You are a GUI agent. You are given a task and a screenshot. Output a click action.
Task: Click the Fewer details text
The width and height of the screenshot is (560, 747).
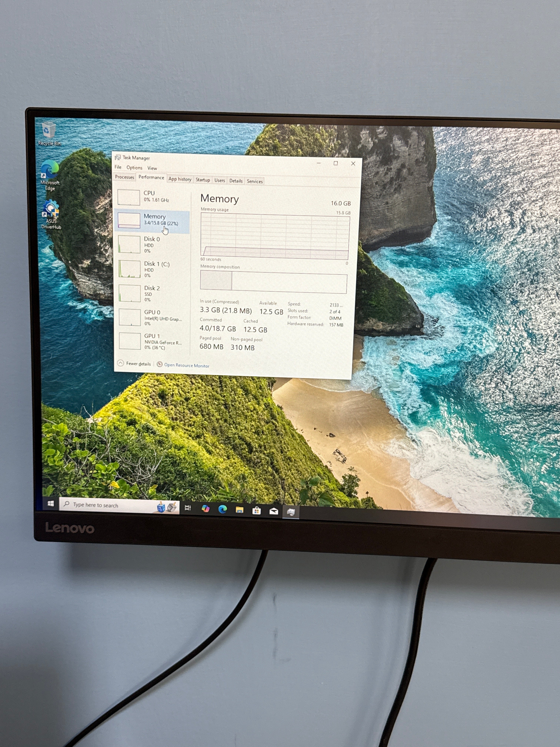138,364
